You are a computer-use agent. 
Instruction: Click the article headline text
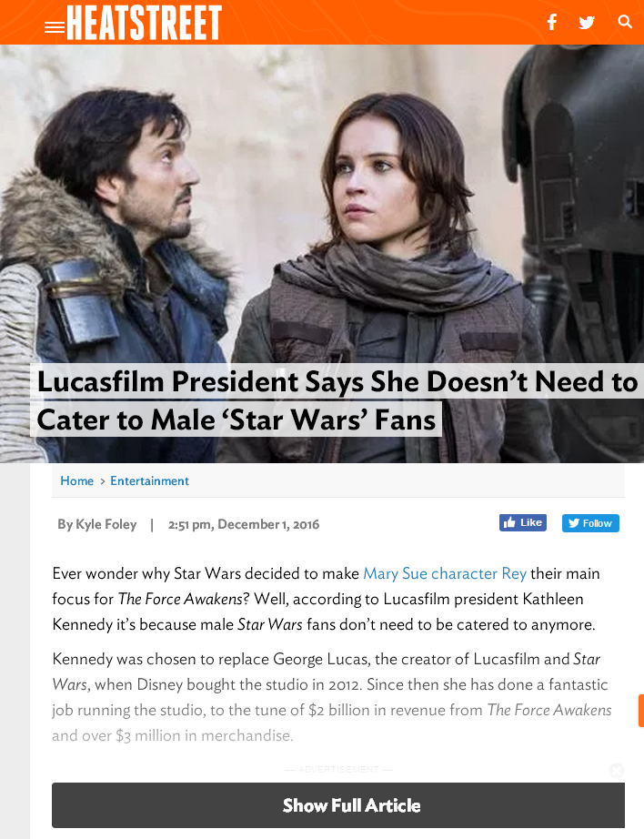[337, 400]
